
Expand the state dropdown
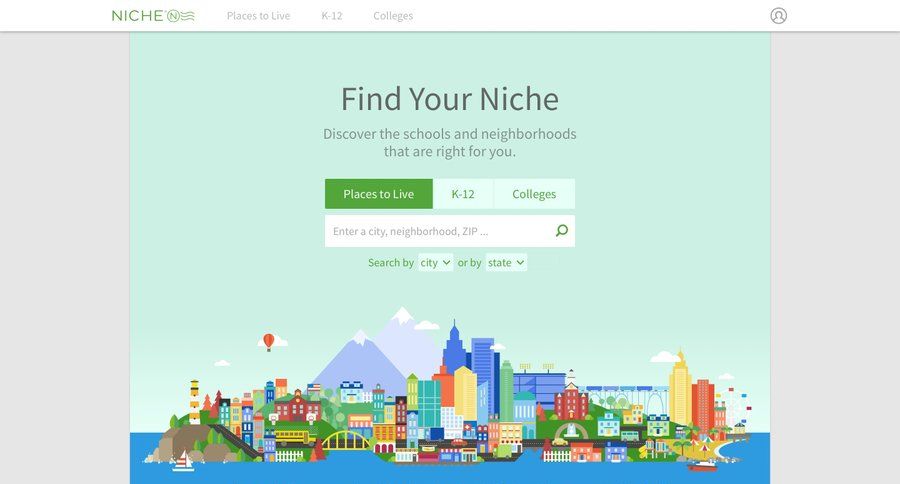tap(506, 262)
